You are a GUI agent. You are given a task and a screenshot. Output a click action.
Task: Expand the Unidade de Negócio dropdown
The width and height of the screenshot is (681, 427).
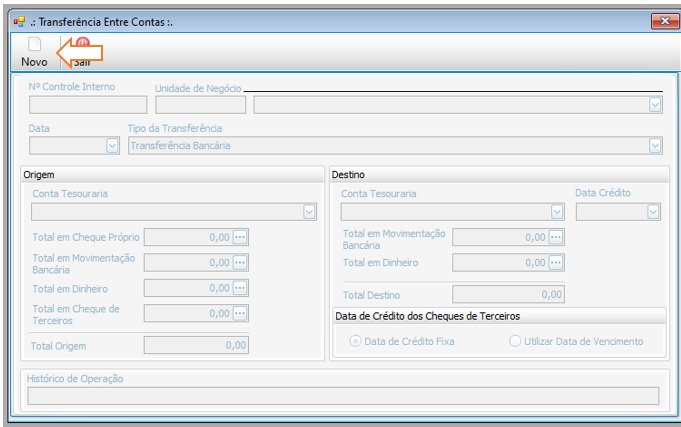(655, 105)
